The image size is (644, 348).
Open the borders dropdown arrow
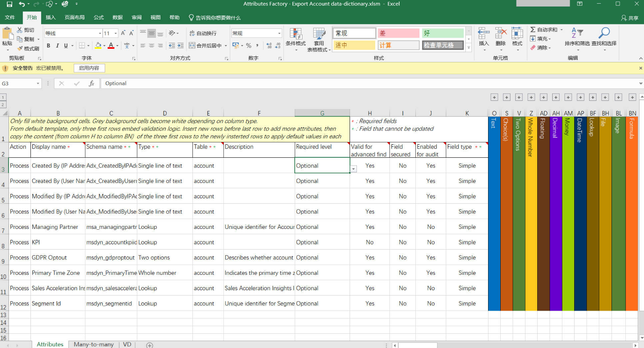[x=89, y=46]
